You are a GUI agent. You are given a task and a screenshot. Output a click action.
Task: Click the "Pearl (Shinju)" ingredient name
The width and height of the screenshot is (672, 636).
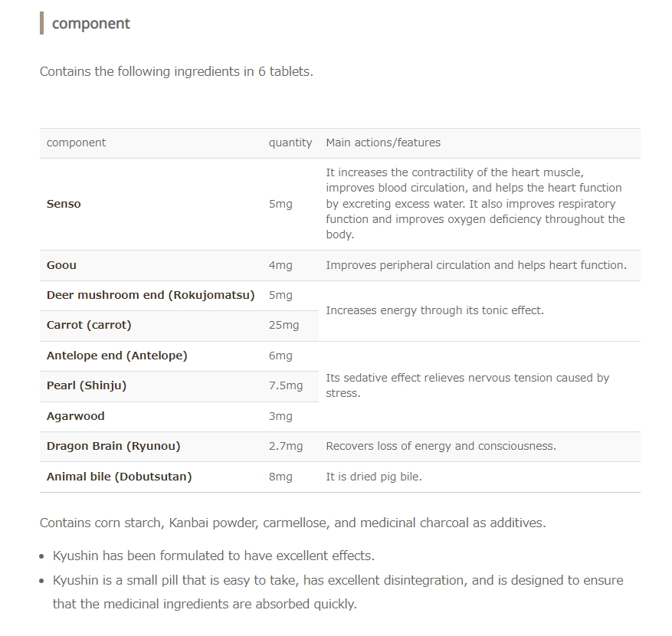pyautogui.click(x=87, y=385)
